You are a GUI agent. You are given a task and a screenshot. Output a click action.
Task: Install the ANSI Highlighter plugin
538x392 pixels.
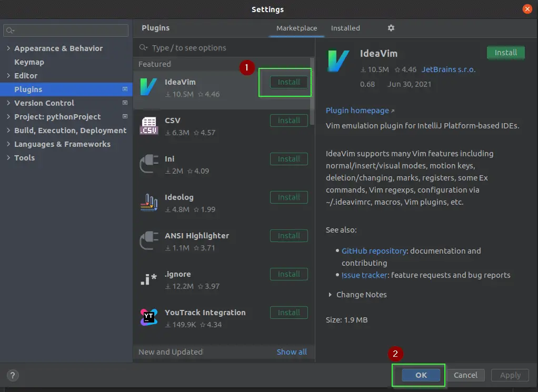click(x=289, y=236)
